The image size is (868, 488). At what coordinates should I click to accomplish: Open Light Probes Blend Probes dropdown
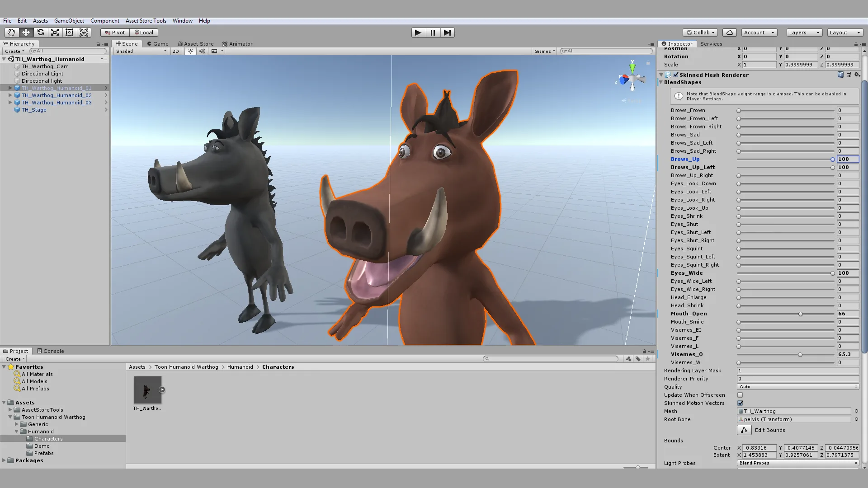coord(798,463)
